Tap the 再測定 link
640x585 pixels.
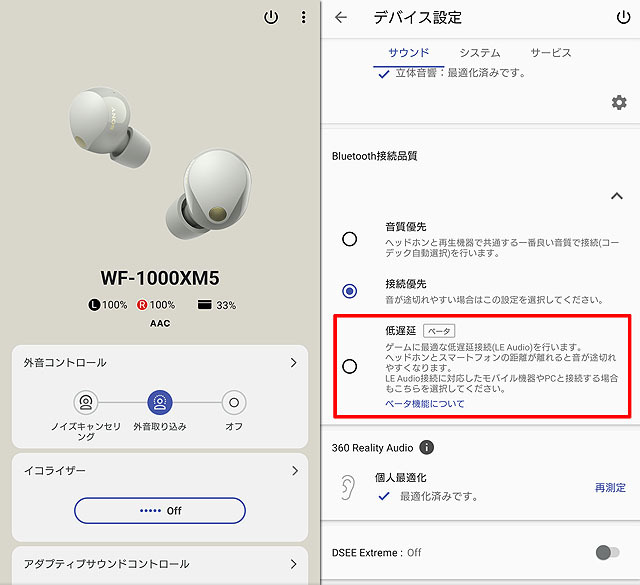[x=610, y=487]
